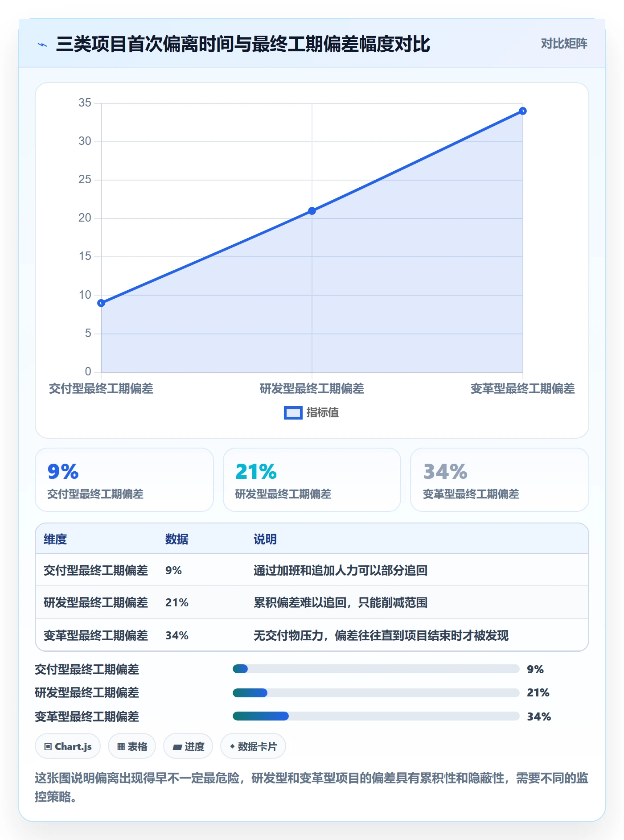Click the x-axis label 研发型最终工期偏差 under the chart

coord(312,389)
